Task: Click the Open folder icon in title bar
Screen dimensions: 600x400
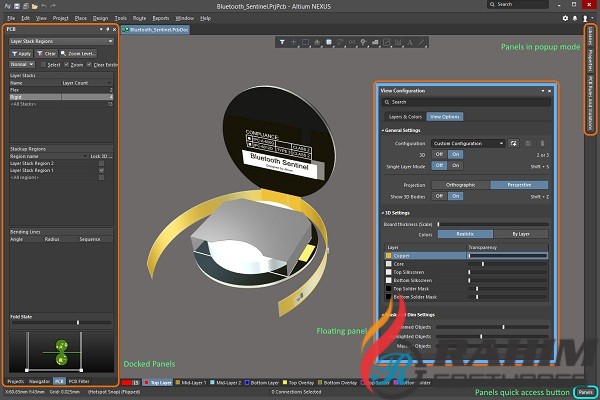Action: tap(35, 6)
